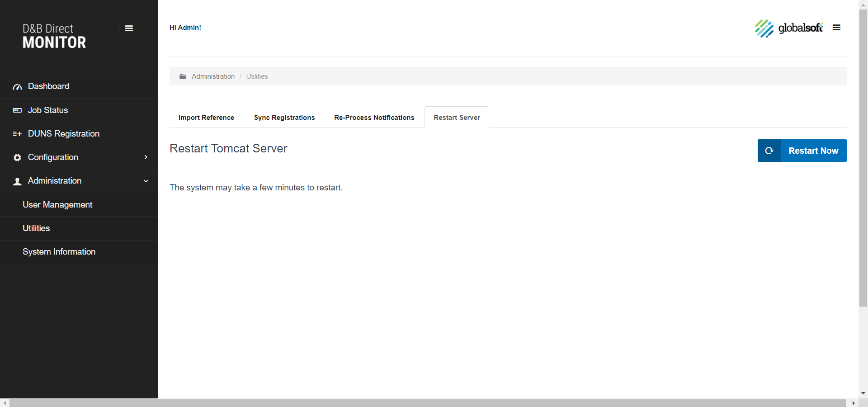868x407 pixels.
Task: Click the horizontal scrollbar left arrow
Action: tap(5, 403)
